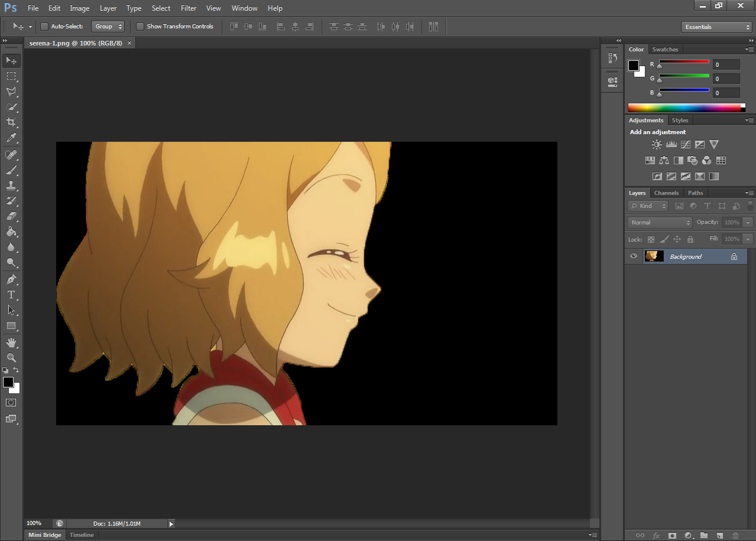Open the Essentials workspace dropdown
Viewport: 756px width, 541px height.
[x=716, y=27]
